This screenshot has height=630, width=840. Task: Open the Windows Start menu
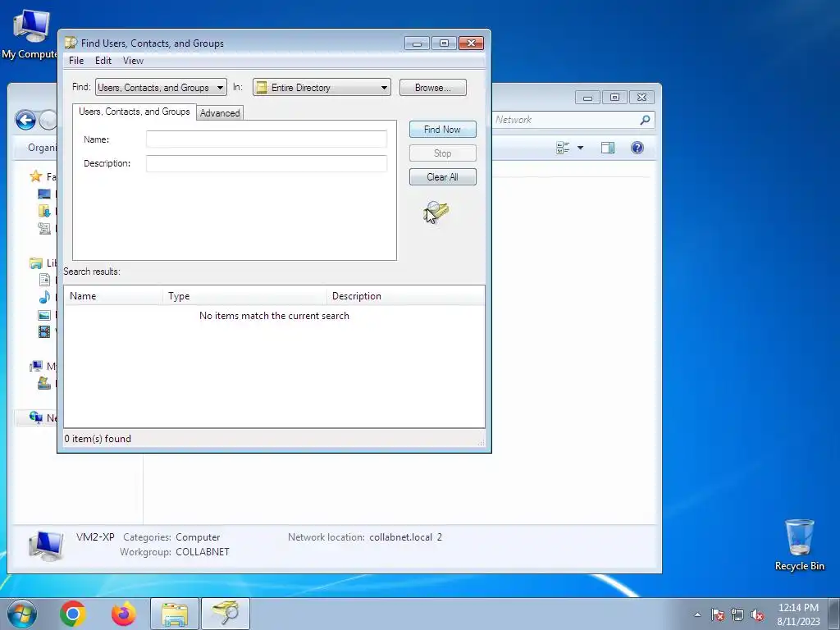pos(22,614)
